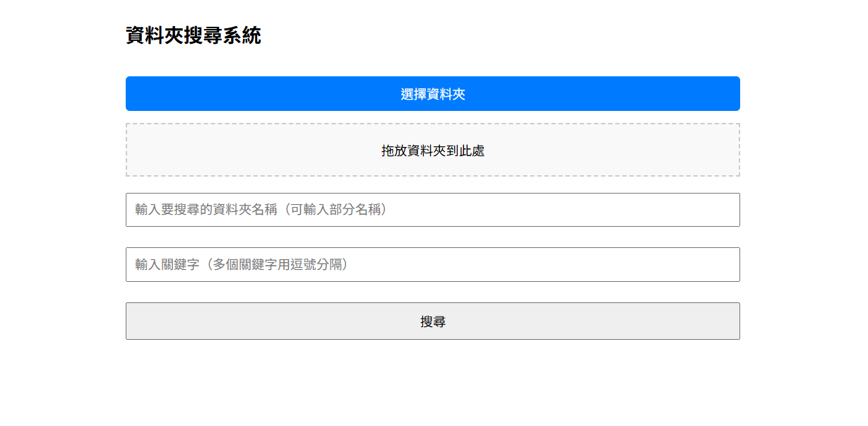Click the 資料夾搜尋系統 page heading
Screen dimensions: 868x426
click(194, 35)
